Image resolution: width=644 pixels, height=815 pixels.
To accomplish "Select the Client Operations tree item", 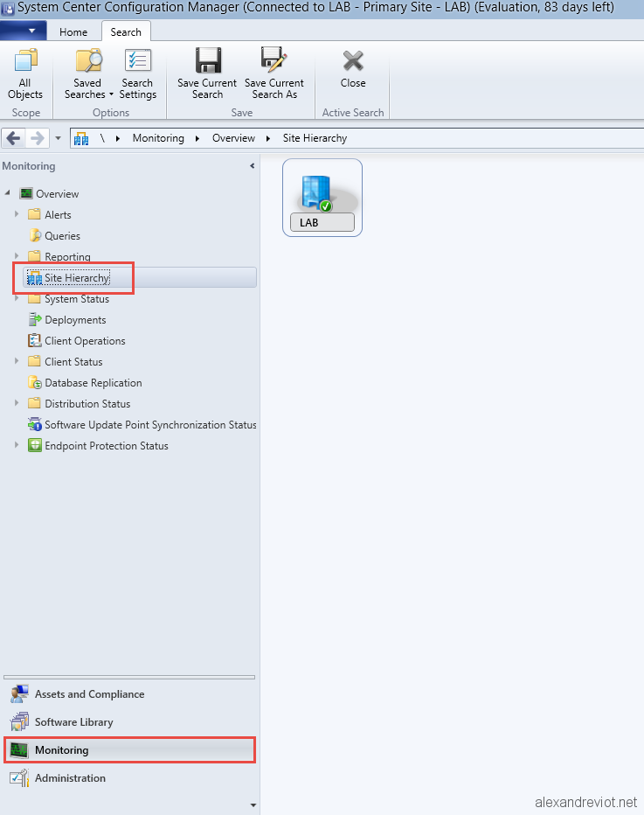I will click(x=85, y=341).
